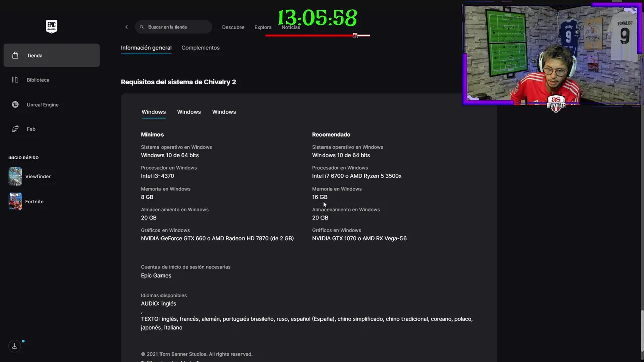Click 'Requisitos del sistema de Chivalry 2' heading
The height and width of the screenshot is (362, 644).
179,82
